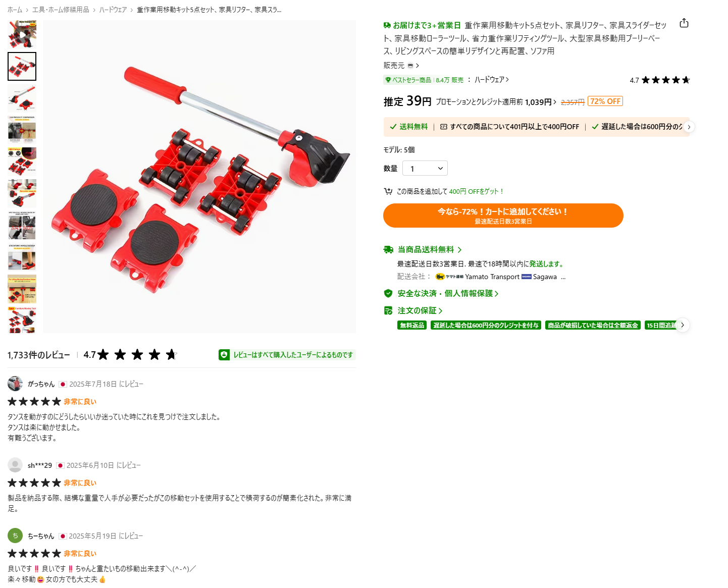This screenshot has width=728, height=588.
Task: Open the 数量 quantity dropdown
Action: (425, 168)
